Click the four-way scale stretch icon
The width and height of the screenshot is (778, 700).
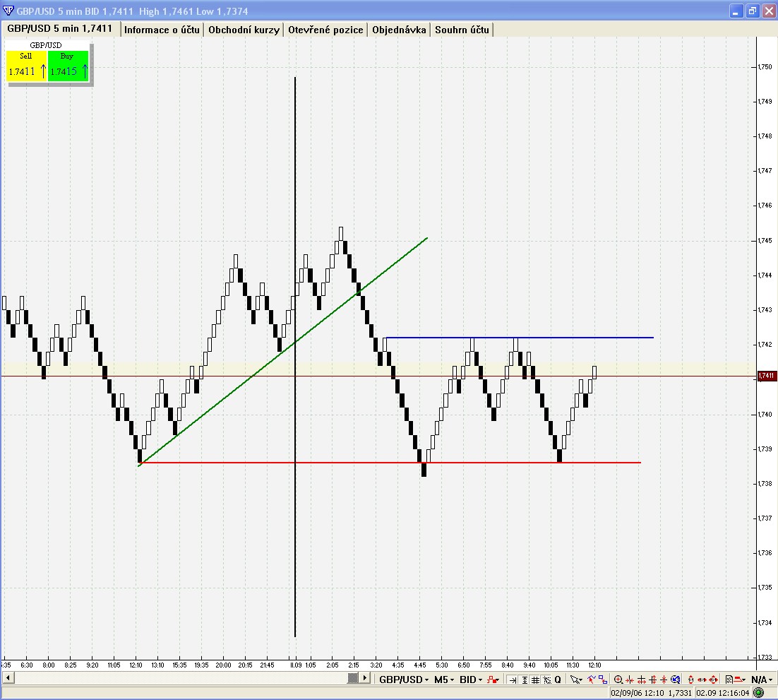click(x=714, y=680)
